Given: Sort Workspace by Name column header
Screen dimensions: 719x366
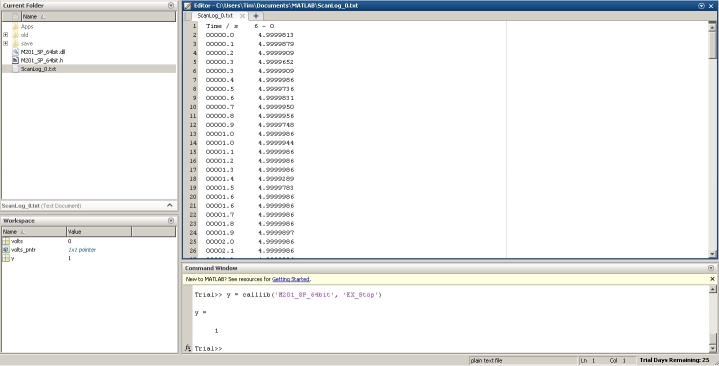Looking at the screenshot, I should coord(34,232).
